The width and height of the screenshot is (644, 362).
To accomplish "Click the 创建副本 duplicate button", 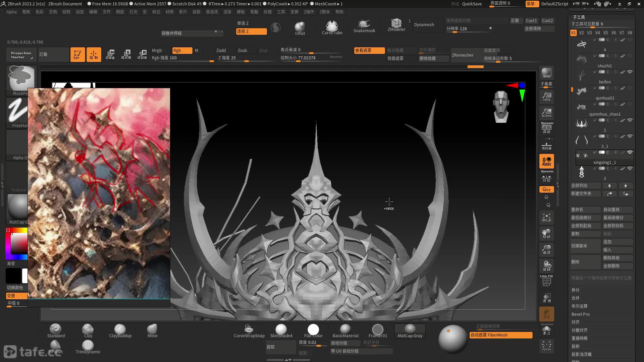I will (585, 246).
